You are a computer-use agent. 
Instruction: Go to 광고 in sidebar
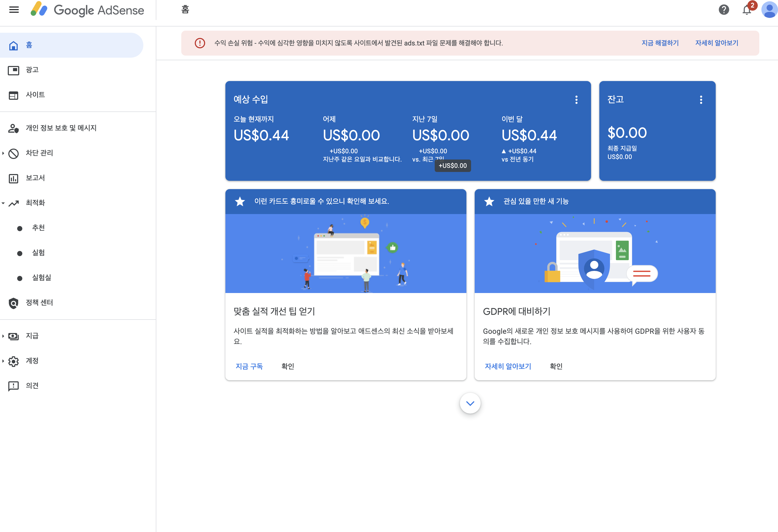point(32,70)
